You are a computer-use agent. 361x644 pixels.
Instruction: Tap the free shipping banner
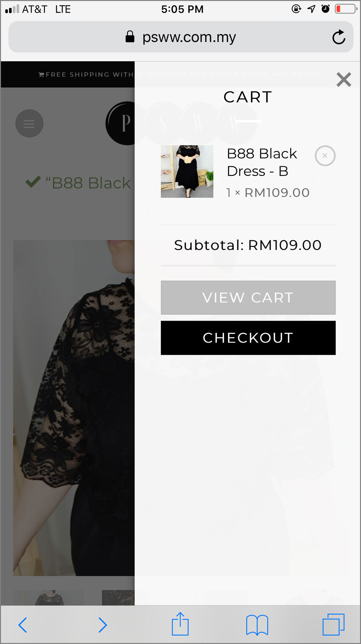coord(87,74)
